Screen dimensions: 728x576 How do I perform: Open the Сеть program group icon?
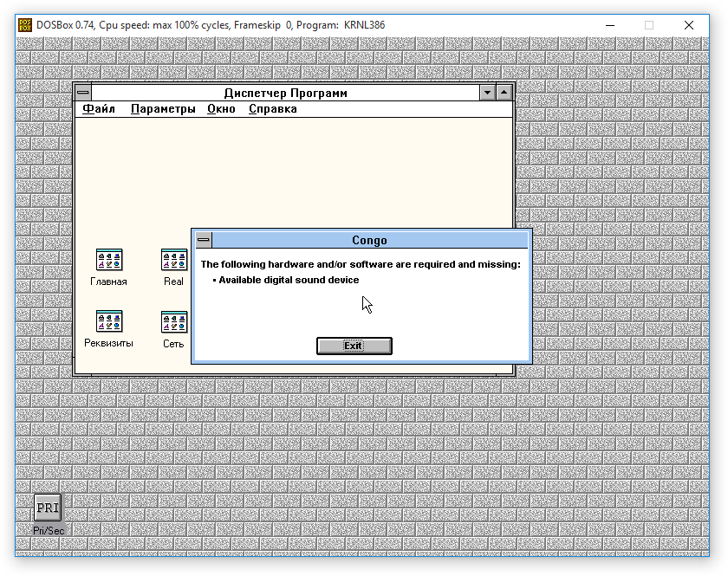pos(174,321)
